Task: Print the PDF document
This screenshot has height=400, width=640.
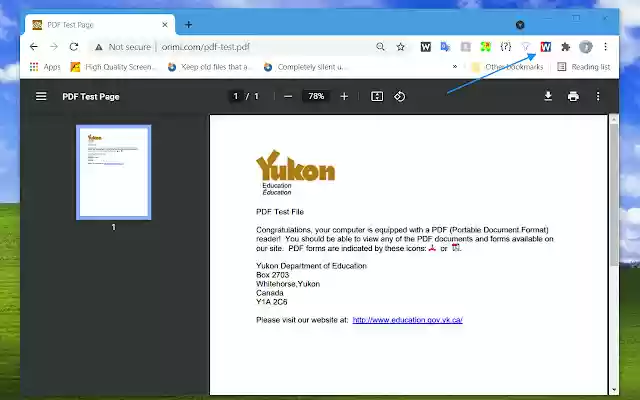Action: pos(573,96)
